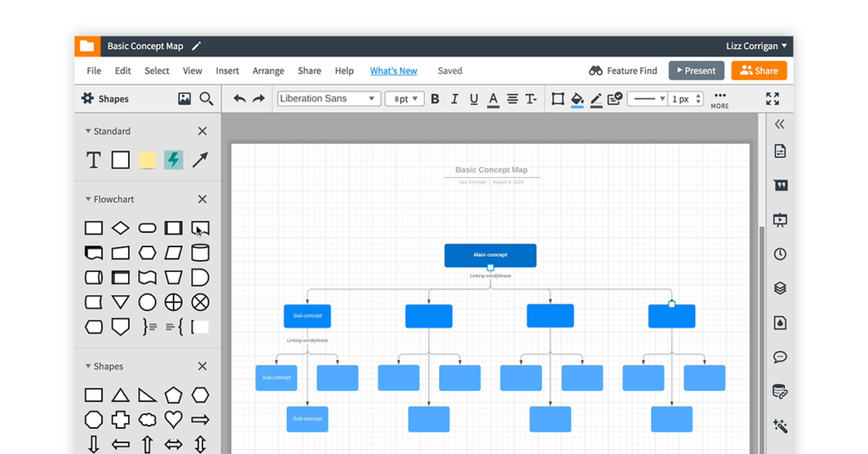The image size is (868, 454).
Task: Open text color picker
Action: [493, 100]
